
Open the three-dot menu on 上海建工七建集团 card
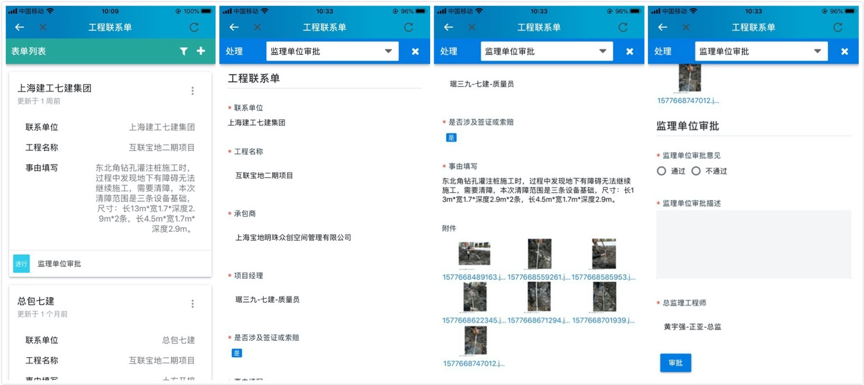tap(192, 91)
